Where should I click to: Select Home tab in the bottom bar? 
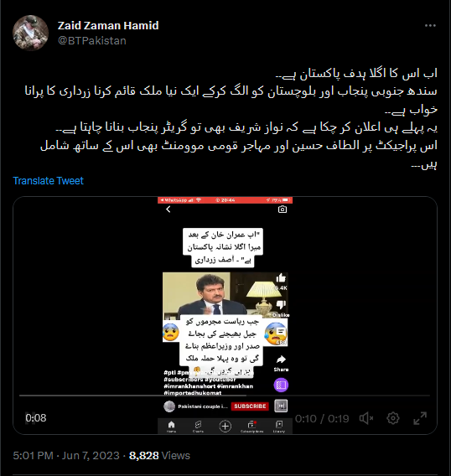pyautogui.click(x=171, y=427)
